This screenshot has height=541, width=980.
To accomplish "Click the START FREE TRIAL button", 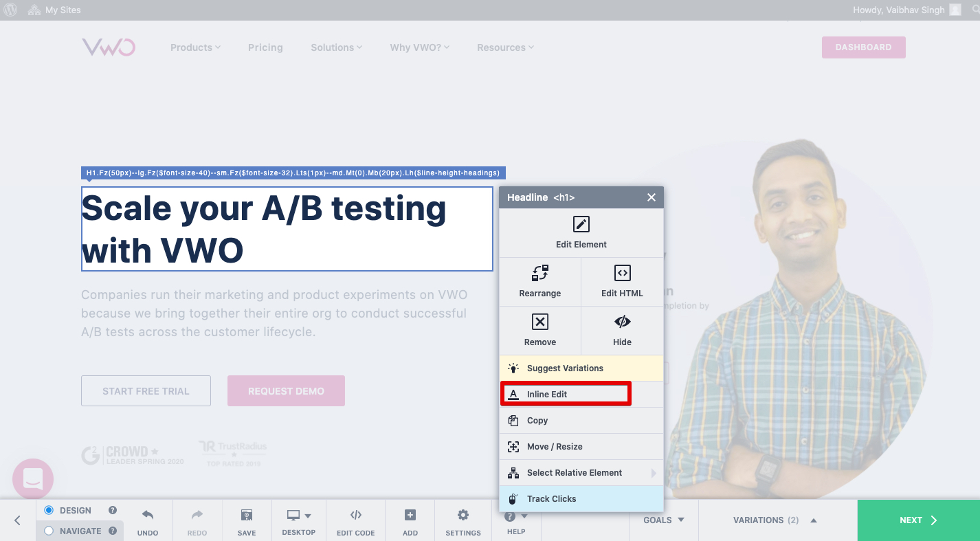I will [x=146, y=390].
